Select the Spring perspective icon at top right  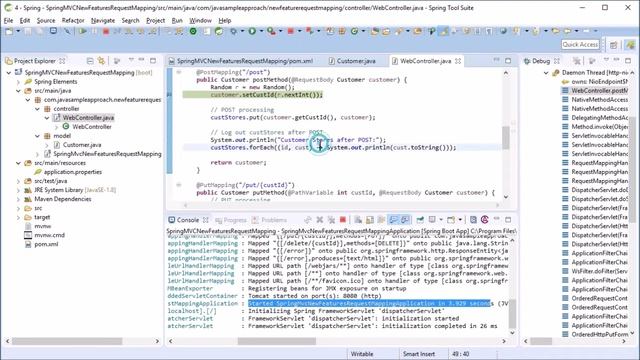[x=631, y=45]
